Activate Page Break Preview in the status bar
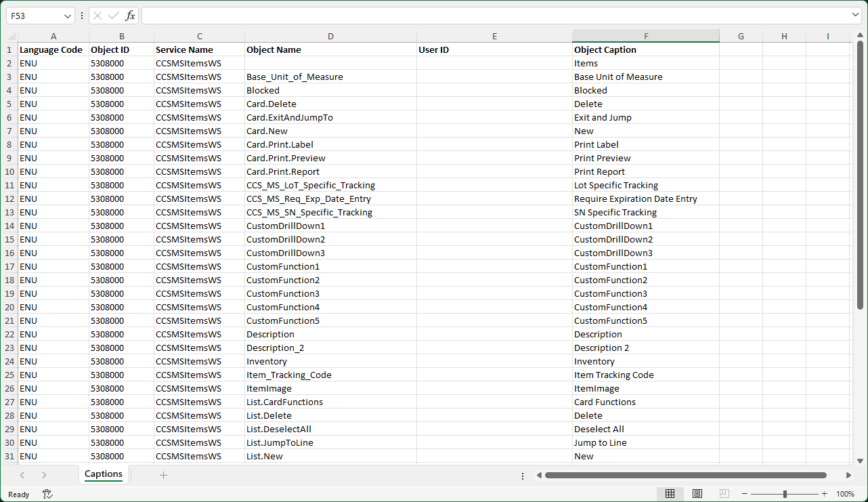 click(724, 494)
